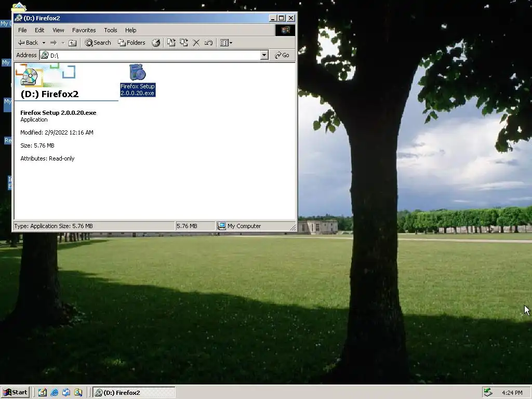
Task: Click the taskbar clock showing 4:24 PM
Action: pyautogui.click(x=512, y=393)
